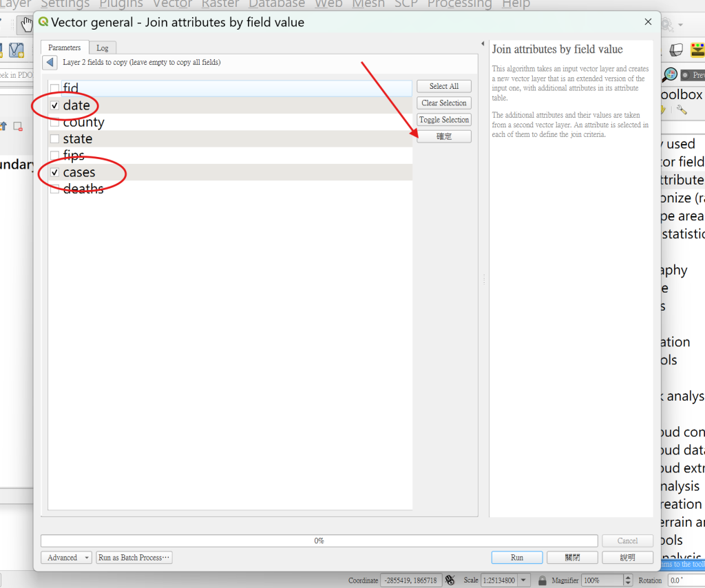Click the Run button

point(517,558)
